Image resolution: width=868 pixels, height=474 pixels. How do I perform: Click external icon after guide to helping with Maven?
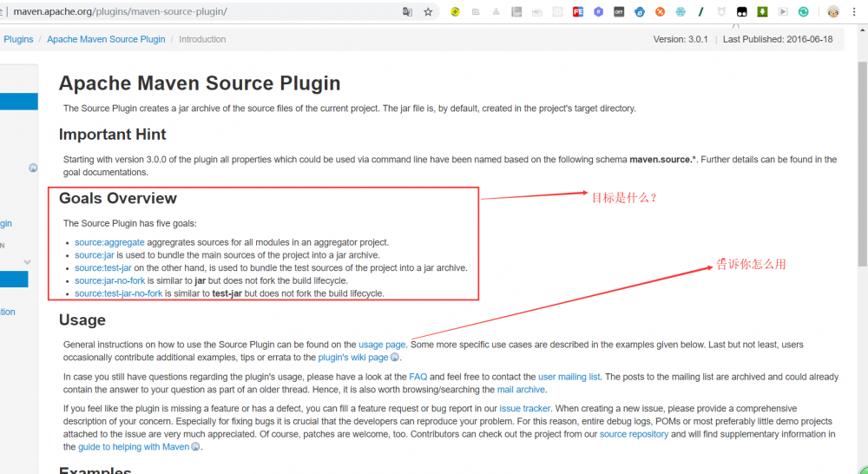tap(195, 446)
